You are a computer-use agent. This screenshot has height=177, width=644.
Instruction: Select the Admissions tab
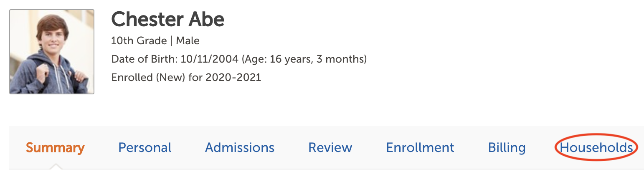coord(240,147)
